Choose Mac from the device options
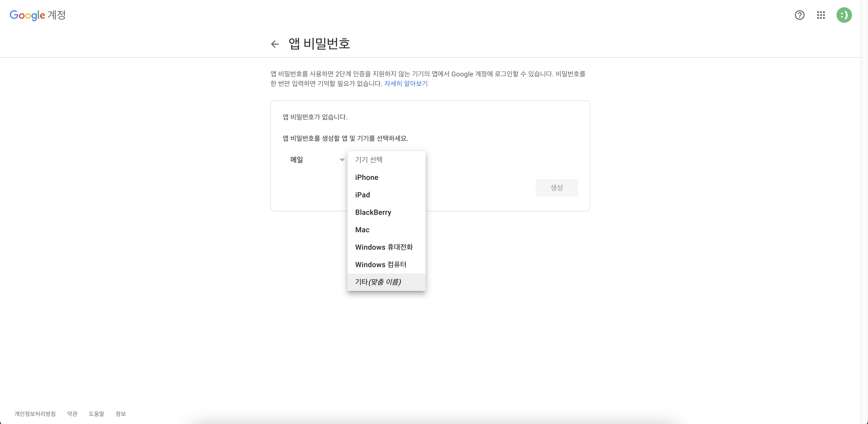 tap(362, 230)
